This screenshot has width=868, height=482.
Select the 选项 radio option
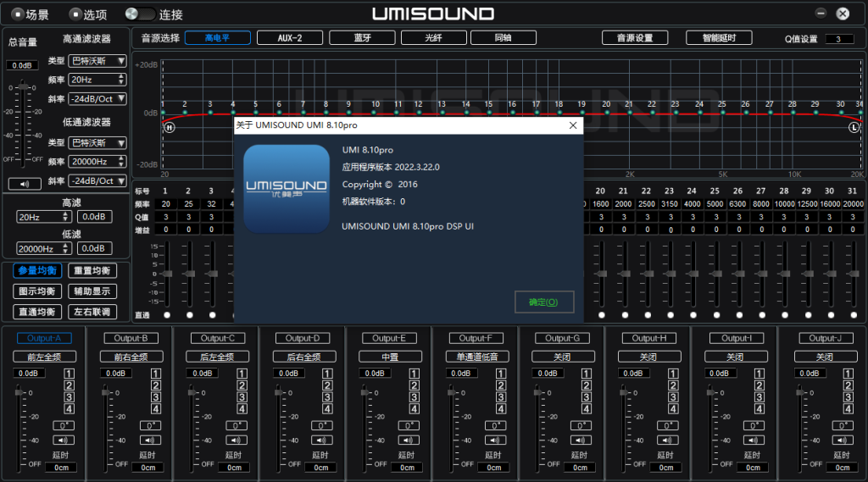pos(75,14)
